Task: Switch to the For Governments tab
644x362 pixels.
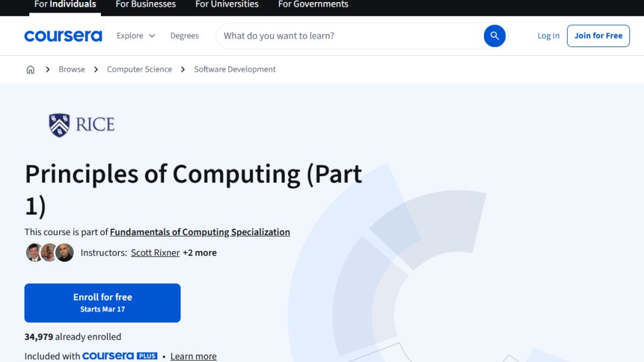Action: (x=313, y=5)
